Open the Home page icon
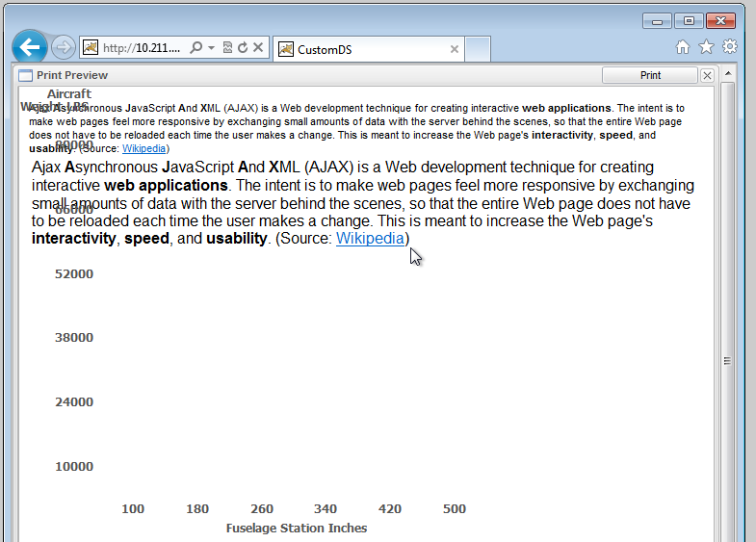The image size is (756, 542). coord(683,47)
